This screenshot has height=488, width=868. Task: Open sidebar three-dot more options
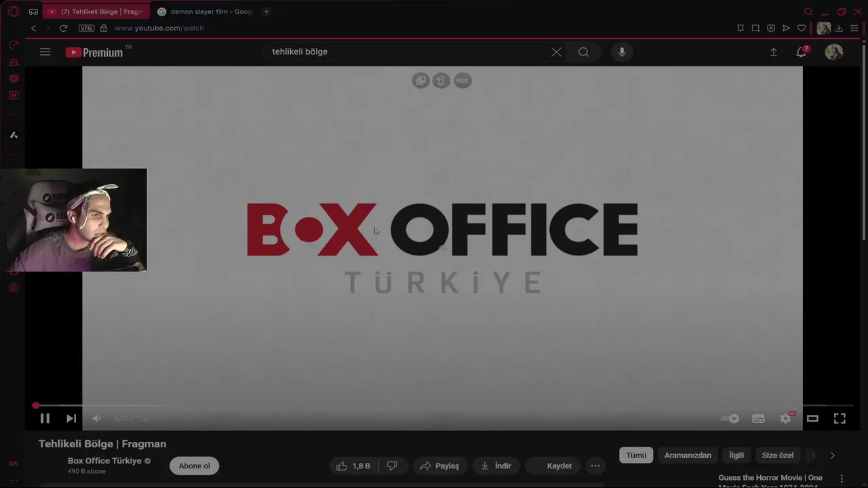(14, 480)
